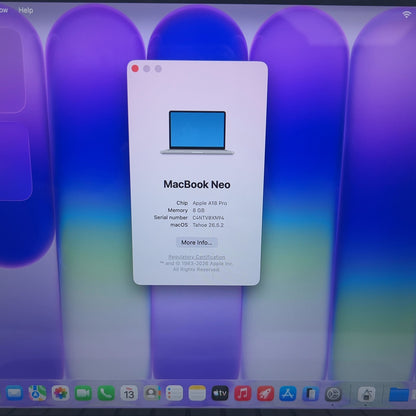Viewport: 416px width, 416px height.
Task: Open the yellow Notes app
Action: pyautogui.click(x=197, y=393)
